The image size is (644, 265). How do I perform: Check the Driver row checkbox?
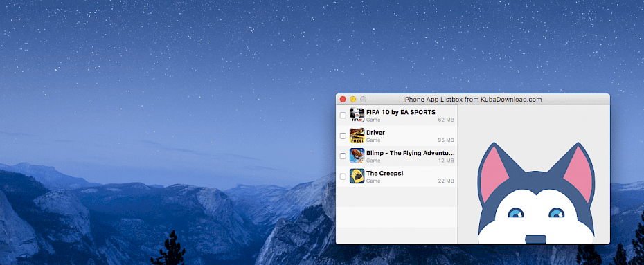pyautogui.click(x=343, y=136)
